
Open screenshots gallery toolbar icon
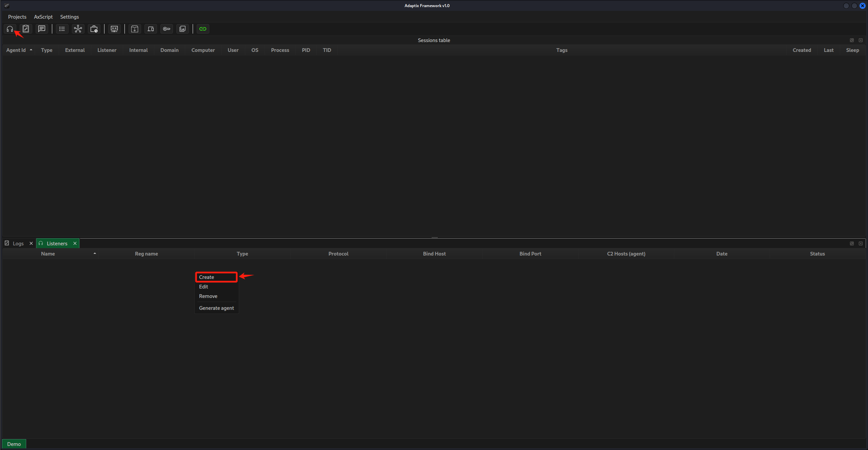pyautogui.click(x=182, y=29)
